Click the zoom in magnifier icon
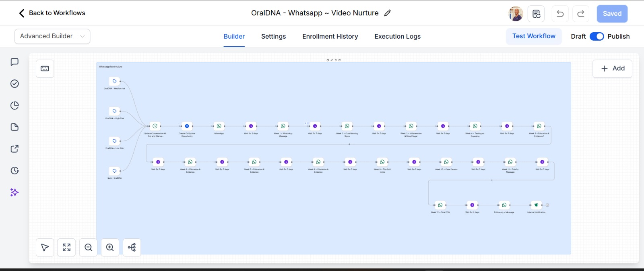The image size is (644, 271). click(110, 247)
